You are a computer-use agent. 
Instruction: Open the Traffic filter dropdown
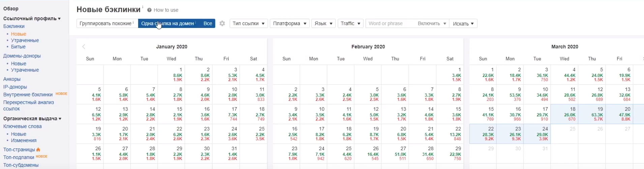[350, 24]
